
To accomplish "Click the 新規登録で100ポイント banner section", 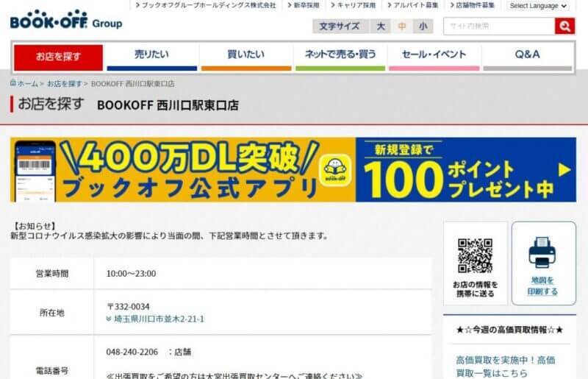I will [x=466, y=170].
